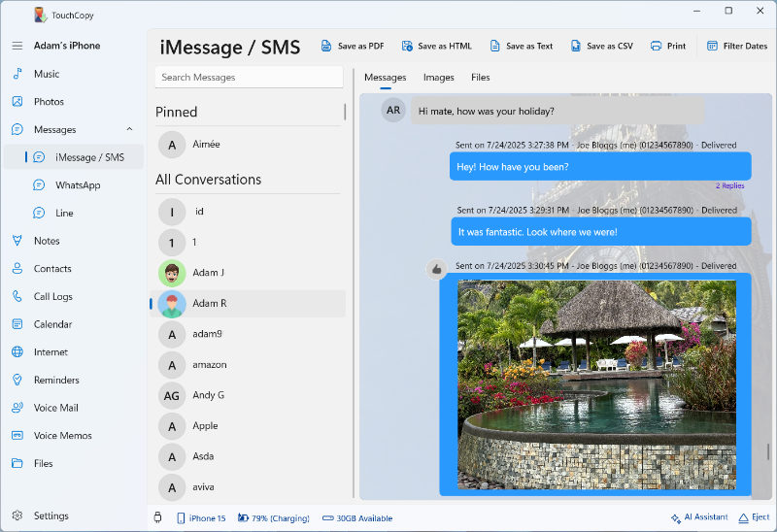Click the AI Assistant sparkle icon

676,518
